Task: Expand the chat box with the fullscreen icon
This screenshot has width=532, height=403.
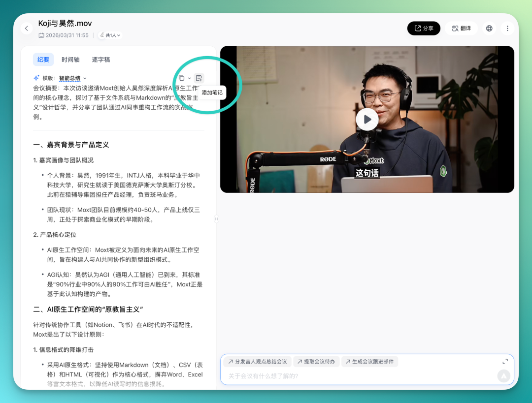Action: coord(505,362)
